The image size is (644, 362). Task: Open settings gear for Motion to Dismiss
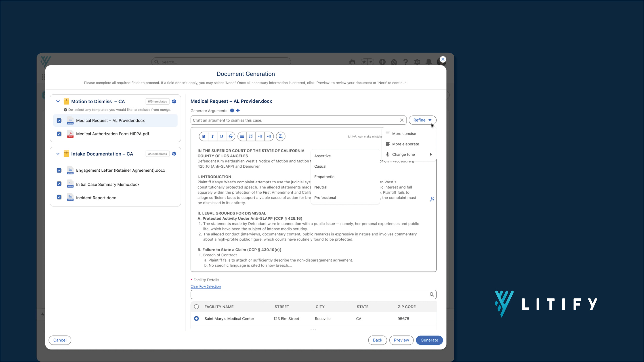click(174, 101)
